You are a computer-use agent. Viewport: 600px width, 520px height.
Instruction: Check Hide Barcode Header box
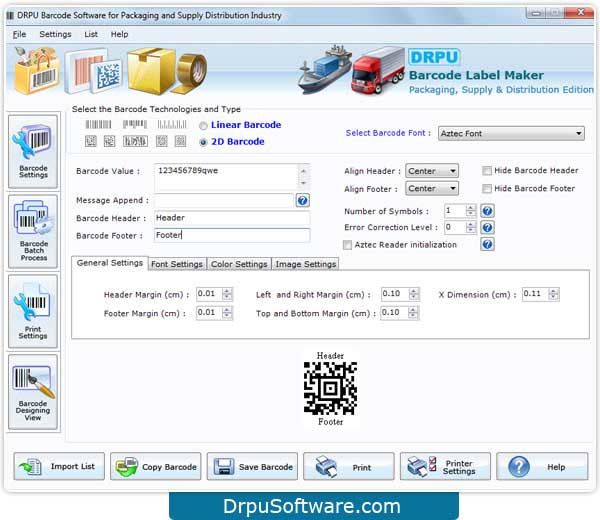pos(487,171)
